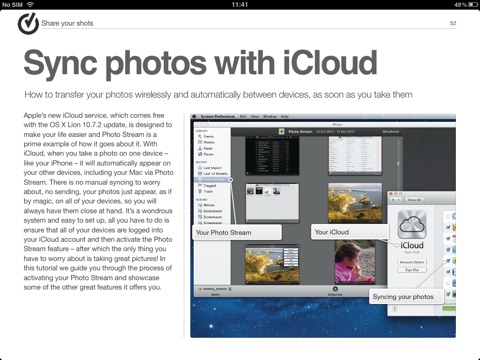Toggle Documents & Data checkbox in iCloud

pyautogui.click(x=448, y=272)
